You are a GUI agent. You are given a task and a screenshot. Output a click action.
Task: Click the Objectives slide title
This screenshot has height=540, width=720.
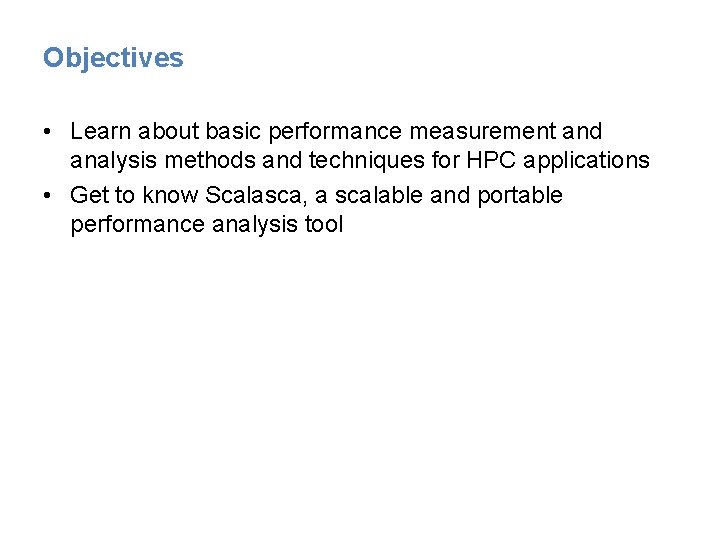point(113,59)
